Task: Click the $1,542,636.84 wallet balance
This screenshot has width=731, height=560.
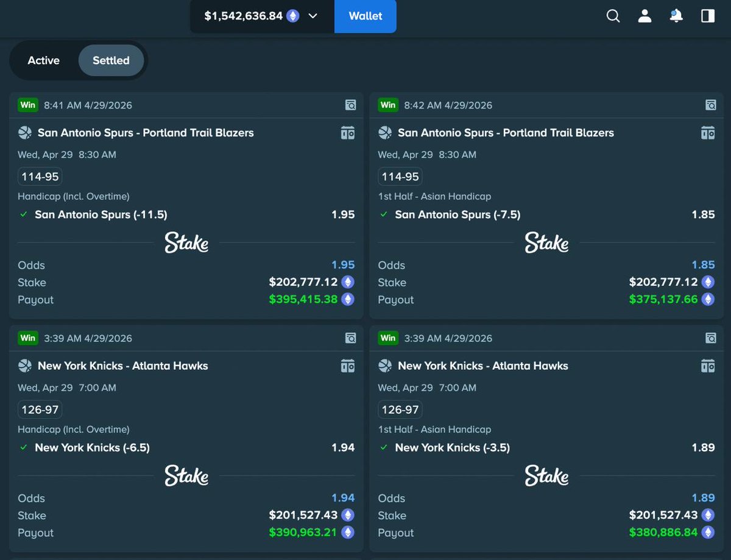Action: [244, 16]
